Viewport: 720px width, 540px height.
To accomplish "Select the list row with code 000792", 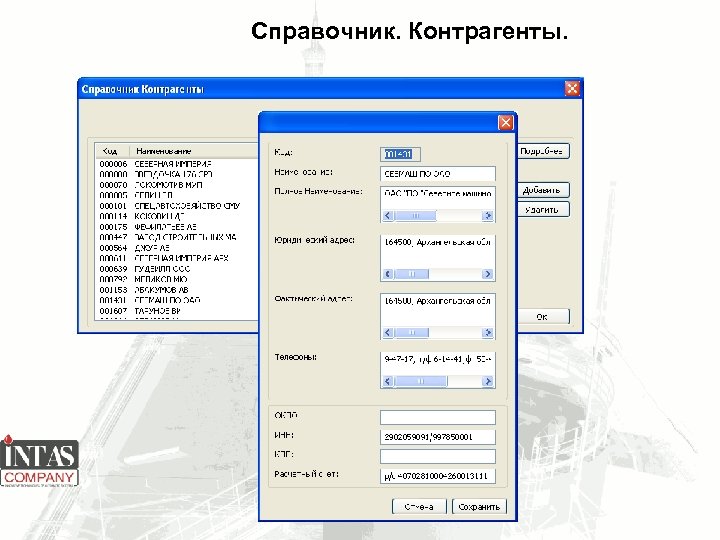I will tap(178, 279).
